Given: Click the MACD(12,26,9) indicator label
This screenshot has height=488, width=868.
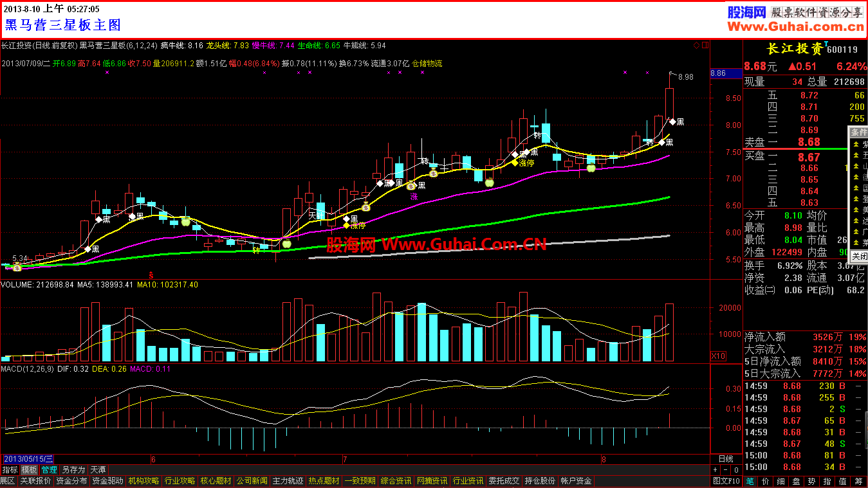Looking at the screenshot, I should (x=27, y=368).
